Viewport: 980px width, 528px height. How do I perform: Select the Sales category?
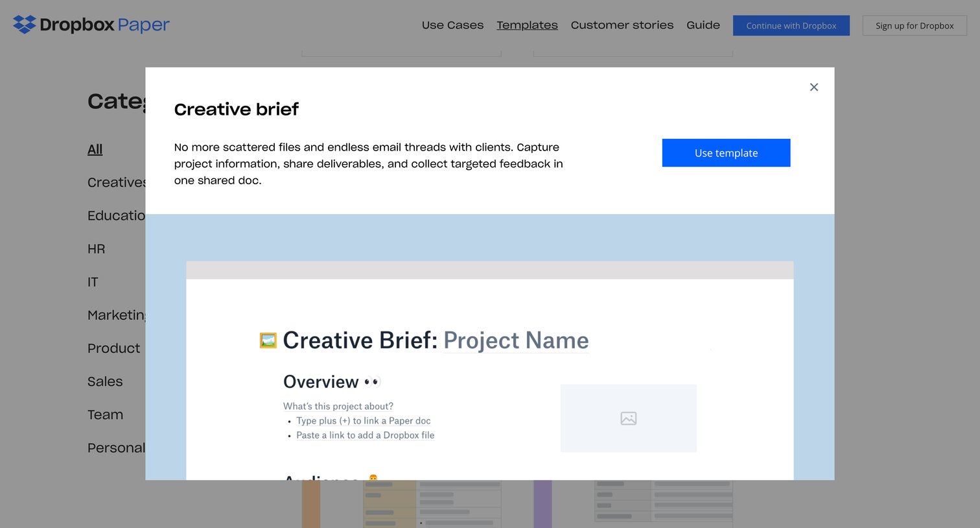click(x=105, y=381)
